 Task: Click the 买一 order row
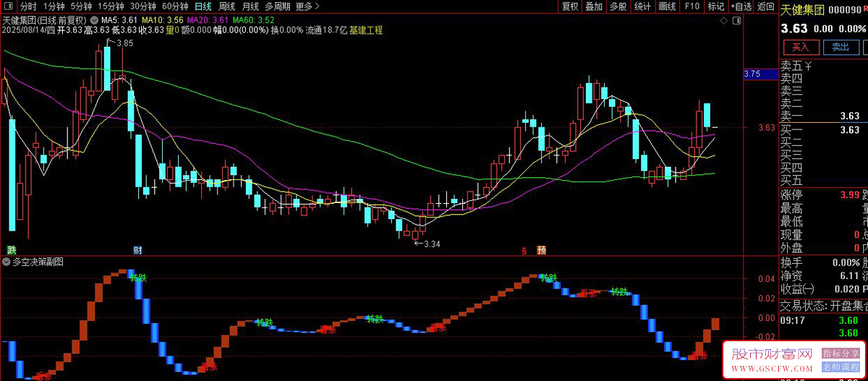822,129
